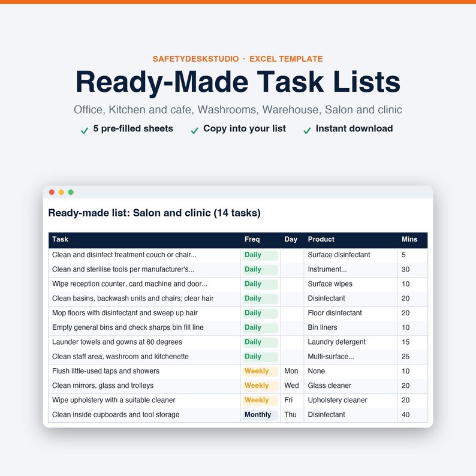Image resolution: width=476 pixels, height=476 pixels.
Task: Click the yellow minimize window dot
Action: 61,192
